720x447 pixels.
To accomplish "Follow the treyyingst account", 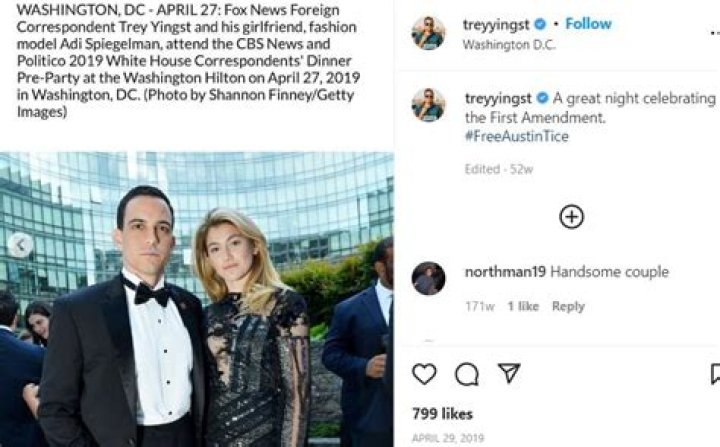I will 588,24.
